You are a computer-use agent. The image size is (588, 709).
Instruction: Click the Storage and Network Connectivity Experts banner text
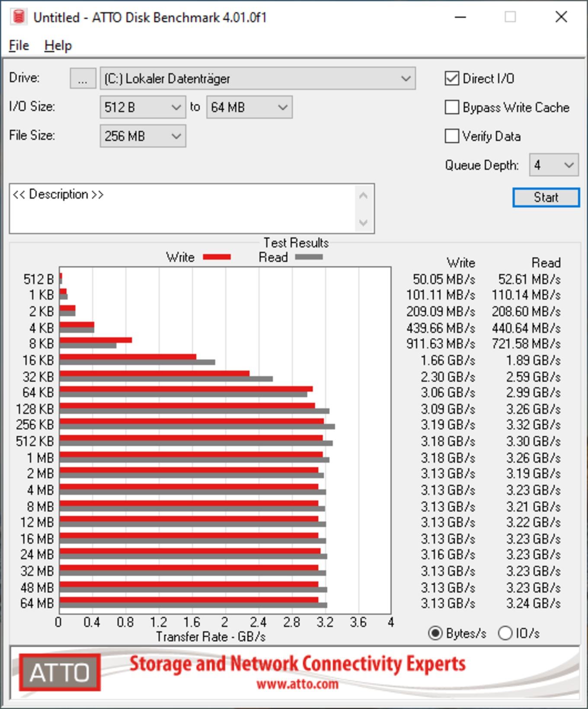pos(297,664)
